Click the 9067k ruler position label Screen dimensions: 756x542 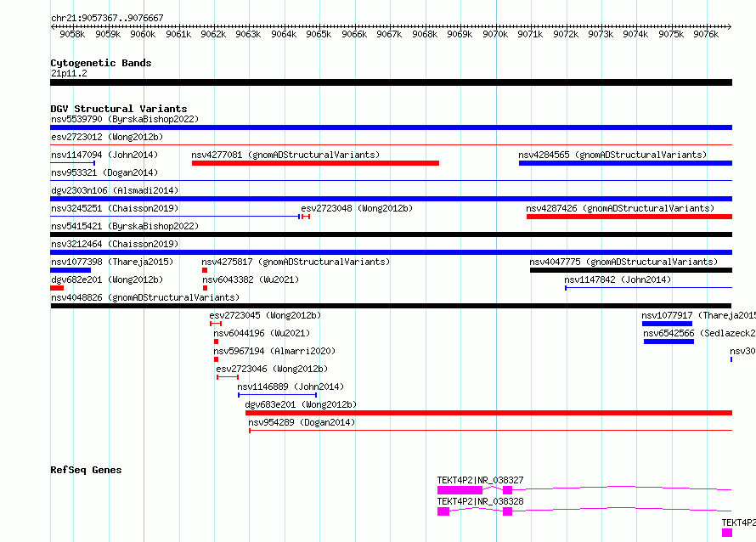point(389,34)
